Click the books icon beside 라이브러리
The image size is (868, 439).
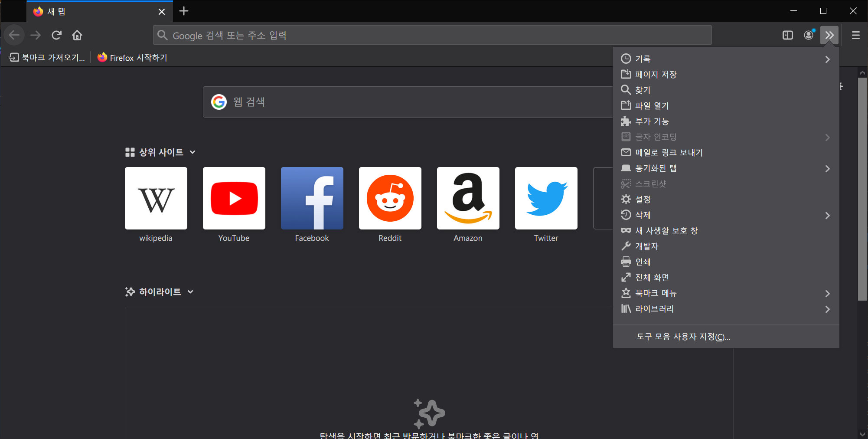[626, 308]
